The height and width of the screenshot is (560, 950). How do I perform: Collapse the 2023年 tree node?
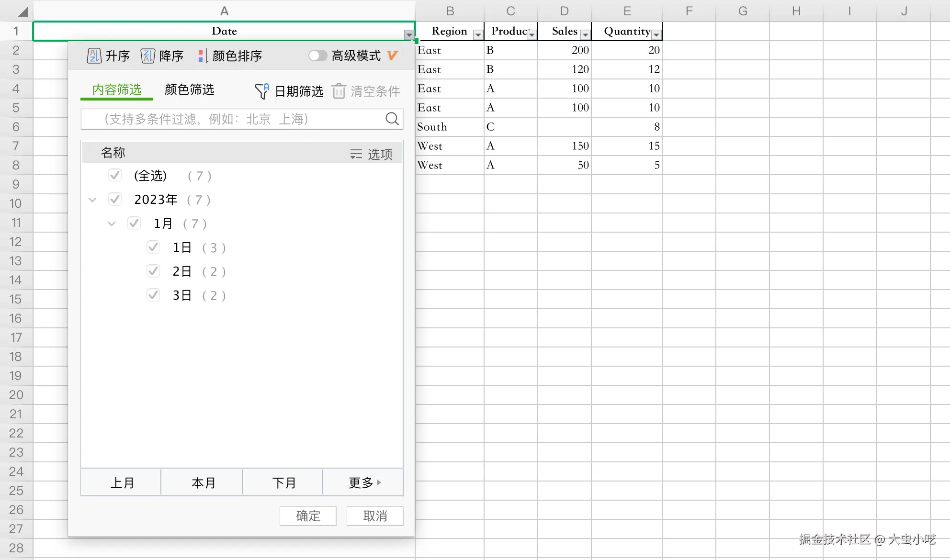[93, 200]
